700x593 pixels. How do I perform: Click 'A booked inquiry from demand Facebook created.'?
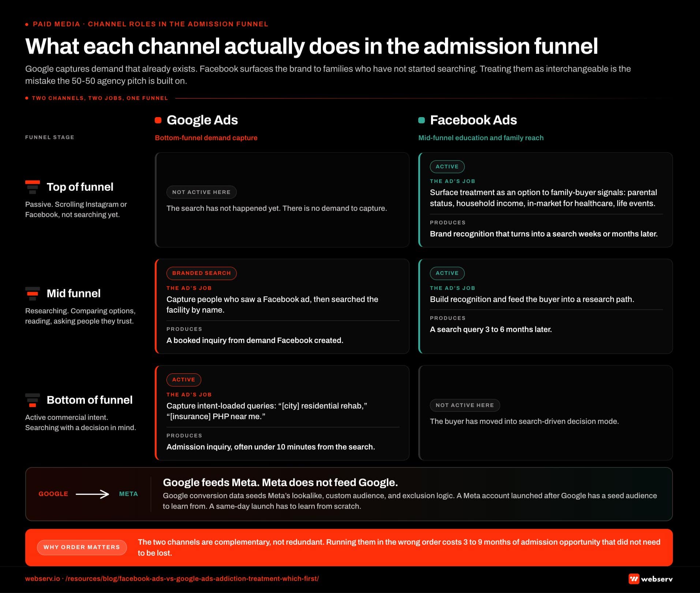255,340
